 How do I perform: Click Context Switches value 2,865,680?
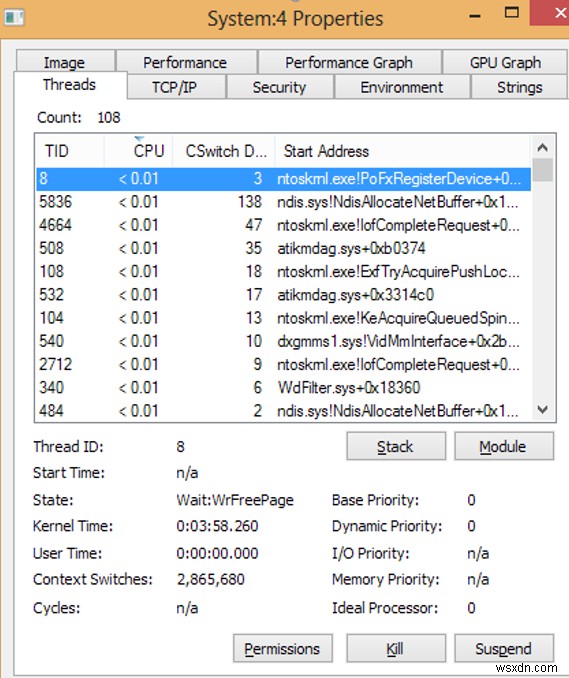pyautogui.click(x=211, y=579)
